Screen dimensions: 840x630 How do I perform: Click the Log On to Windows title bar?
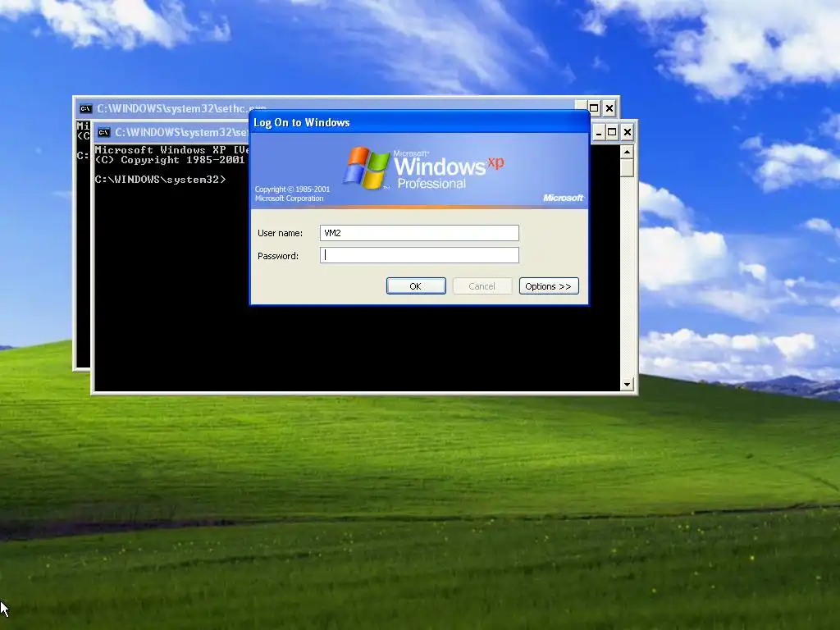click(x=419, y=123)
